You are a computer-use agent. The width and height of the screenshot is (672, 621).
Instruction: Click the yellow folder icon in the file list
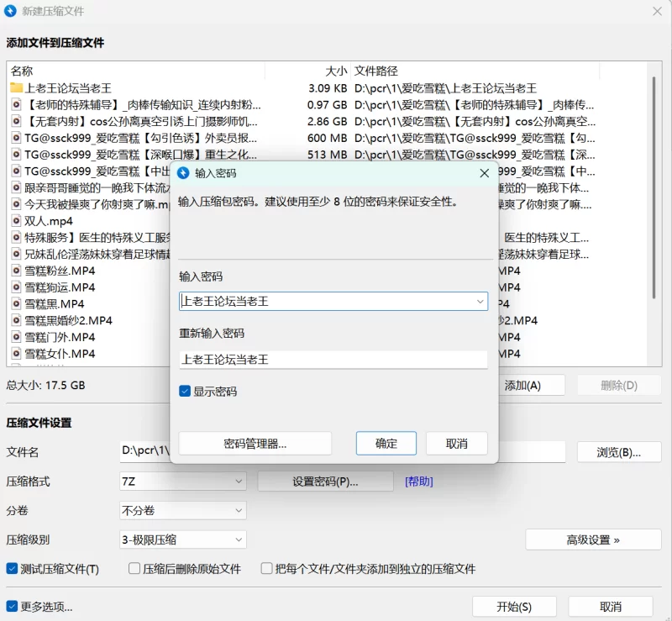(16, 88)
